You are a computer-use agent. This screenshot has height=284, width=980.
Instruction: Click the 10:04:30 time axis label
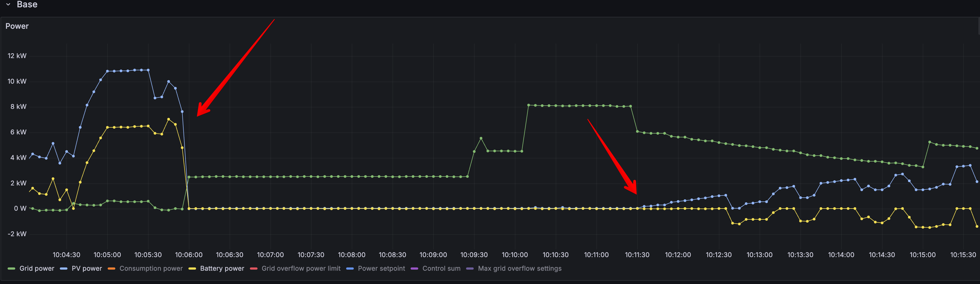pyautogui.click(x=67, y=255)
